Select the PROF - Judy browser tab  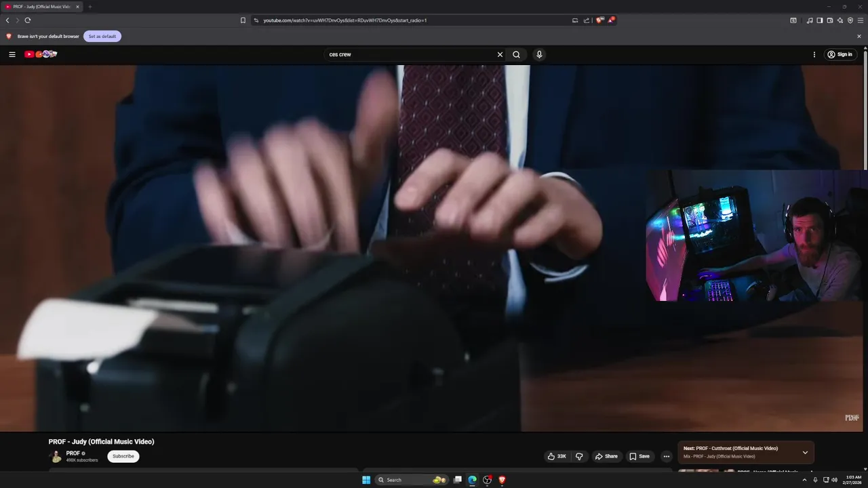[41, 7]
